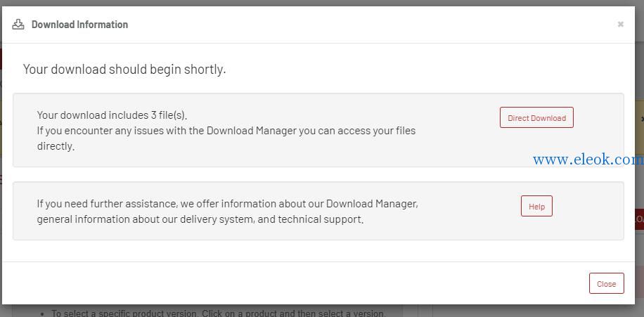Screen dimensions: 644x317
Task: Click the www.eleok.com watermark link
Action: tap(588, 160)
